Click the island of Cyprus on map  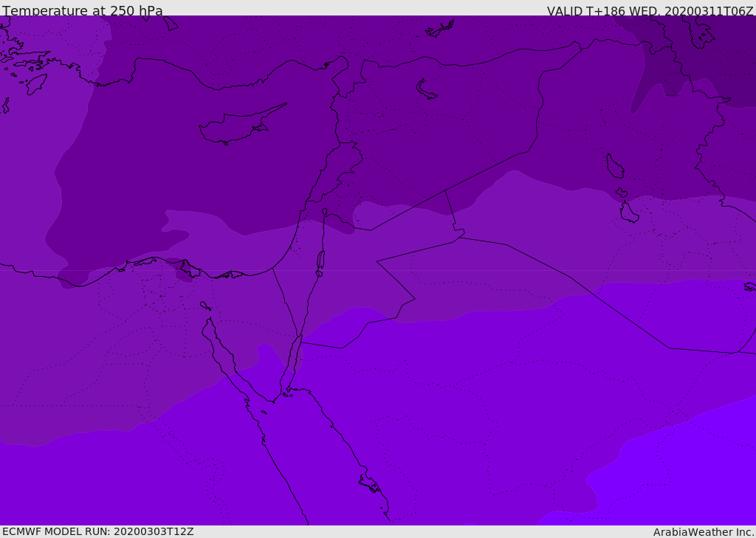point(242,125)
